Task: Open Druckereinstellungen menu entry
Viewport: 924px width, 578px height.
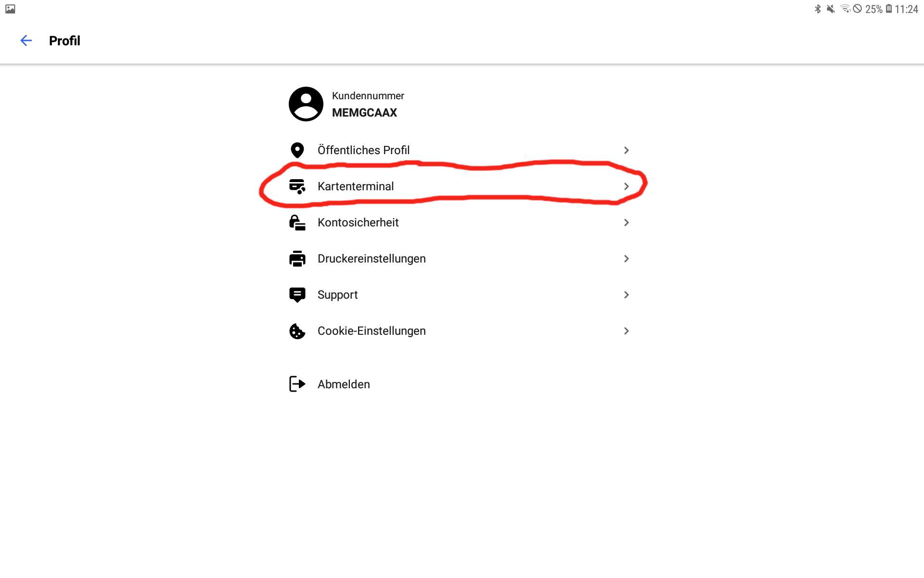Action: 372,259
